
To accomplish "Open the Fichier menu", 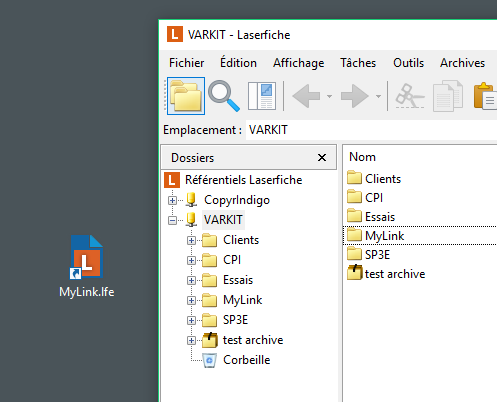I will [186, 63].
